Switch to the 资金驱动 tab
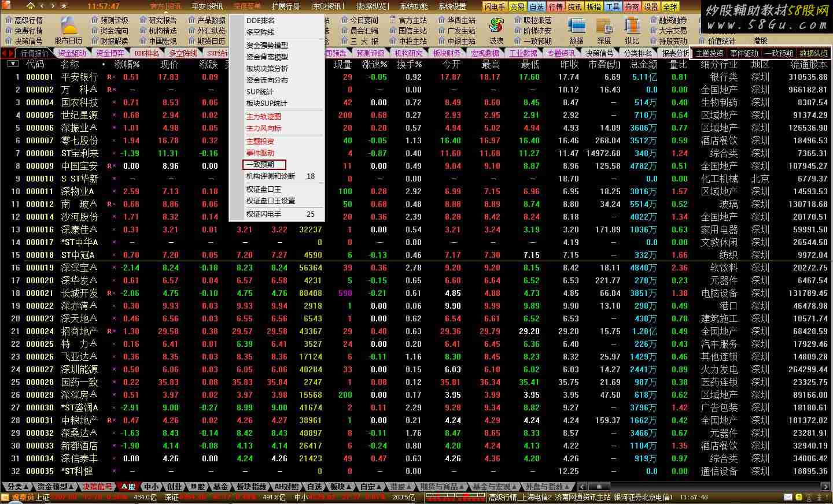 click(x=72, y=53)
